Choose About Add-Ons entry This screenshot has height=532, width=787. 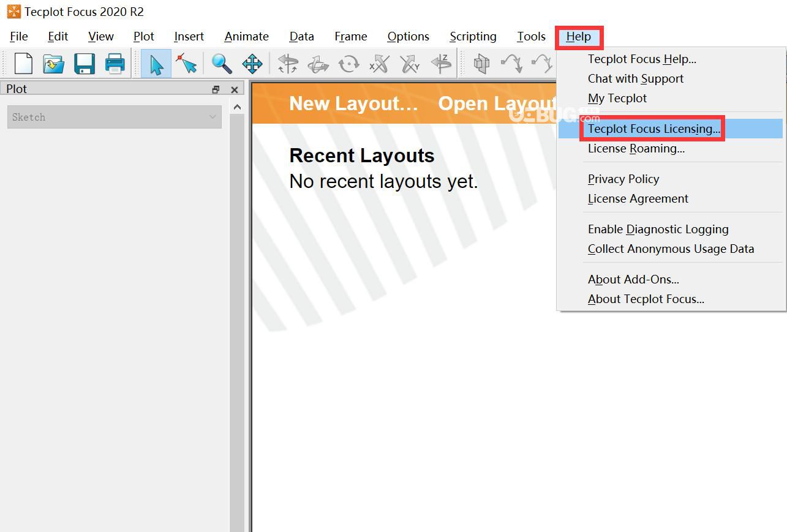point(671,280)
